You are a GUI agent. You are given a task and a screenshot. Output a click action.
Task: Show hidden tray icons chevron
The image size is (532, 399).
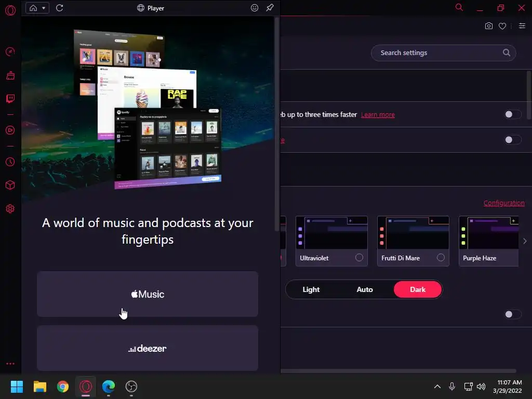click(437, 387)
